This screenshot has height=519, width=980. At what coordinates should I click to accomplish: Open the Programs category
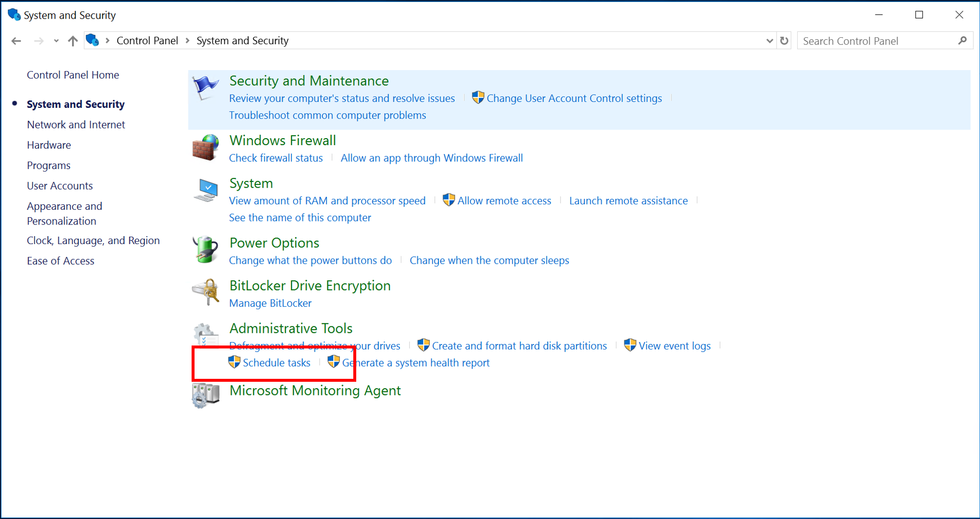coord(49,166)
